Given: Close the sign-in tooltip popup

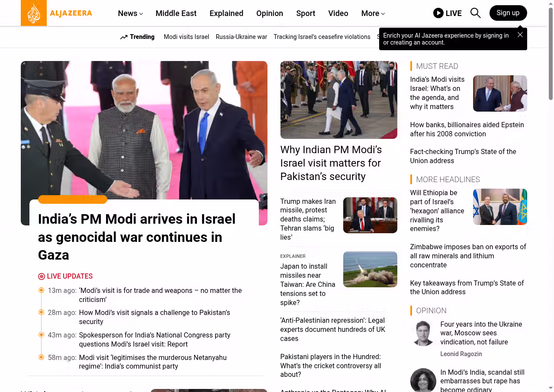Looking at the screenshot, I should (x=520, y=35).
